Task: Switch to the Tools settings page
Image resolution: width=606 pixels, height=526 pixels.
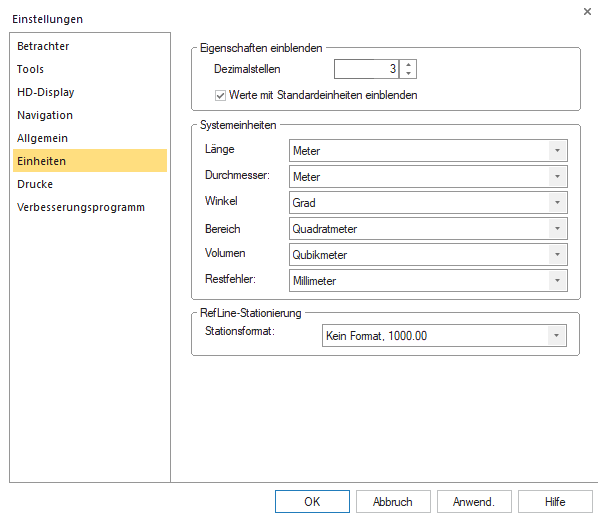Action: pyautogui.click(x=31, y=69)
